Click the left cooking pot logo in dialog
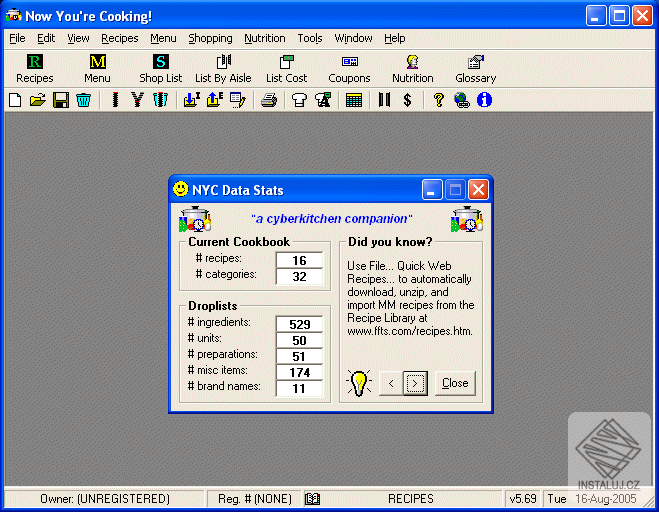The height and width of the screenshot is (512, 659). 195,219
